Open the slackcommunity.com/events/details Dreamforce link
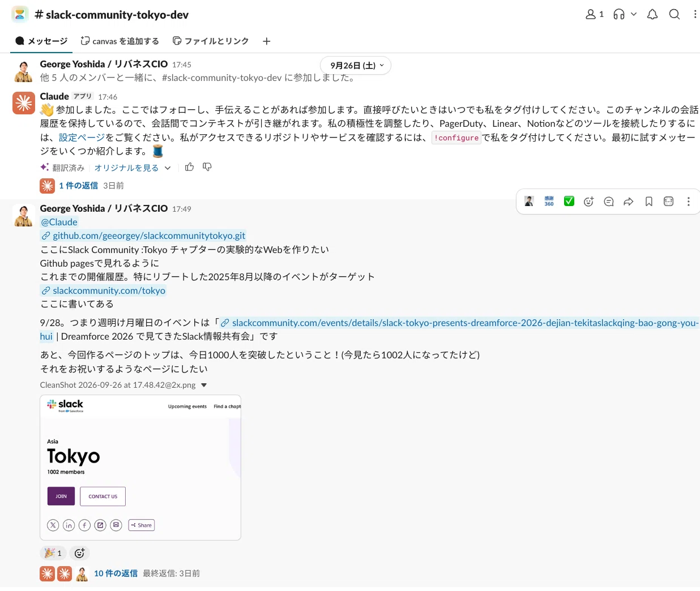 pos(459,323)
